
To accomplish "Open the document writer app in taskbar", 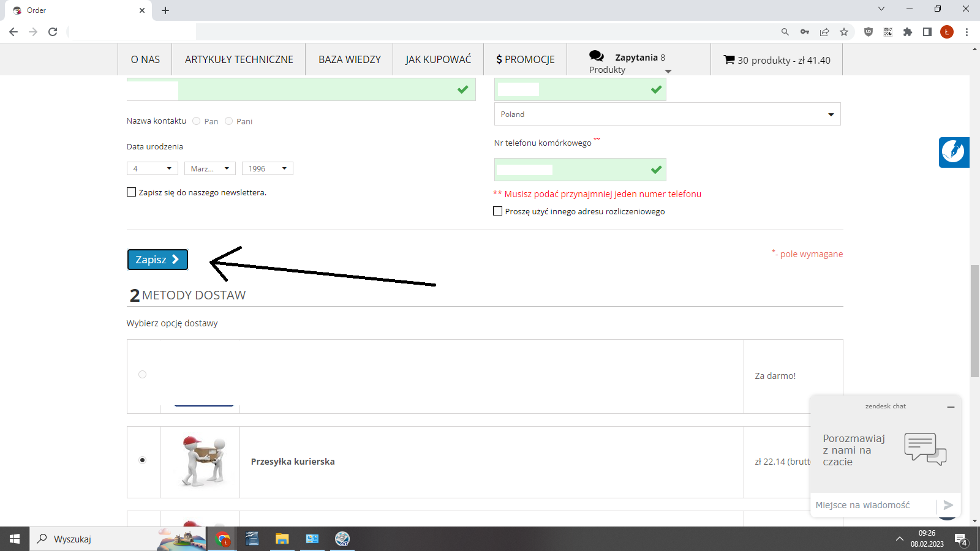I will click(252, 539).
